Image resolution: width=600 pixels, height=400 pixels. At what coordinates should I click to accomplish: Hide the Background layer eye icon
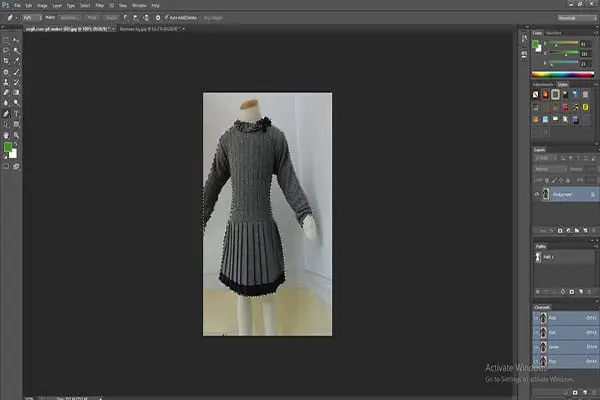coord(537,194)
